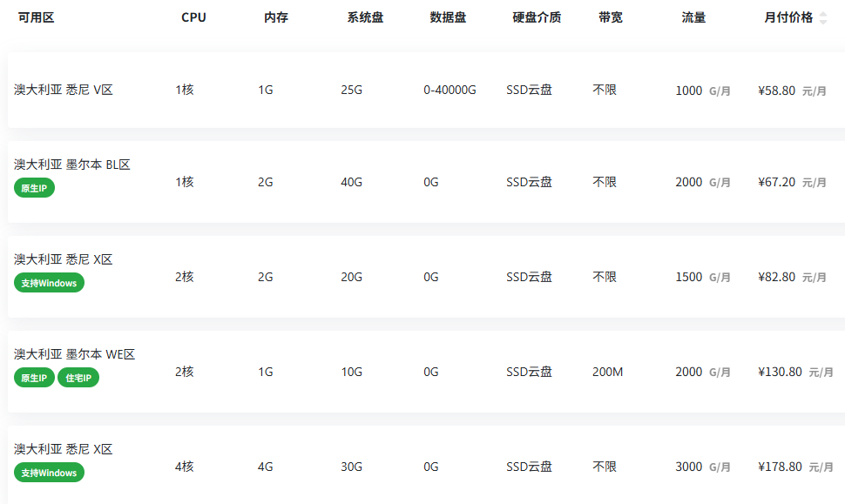Select the ¥178.80 monthly plan price
The width and height of the screenshot is (845, 504).
[x=780, y=467]
